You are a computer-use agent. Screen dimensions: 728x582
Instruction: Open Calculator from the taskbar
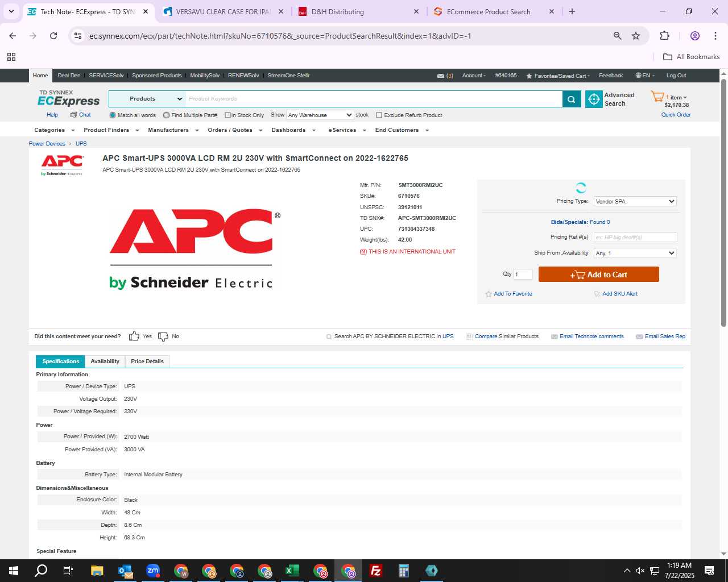[404, 571]
